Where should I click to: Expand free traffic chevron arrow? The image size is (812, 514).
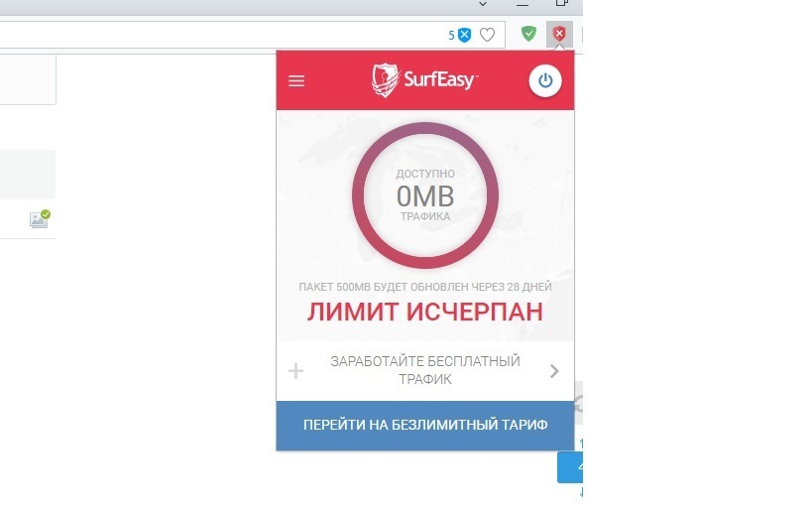click(x=554, y=371)
